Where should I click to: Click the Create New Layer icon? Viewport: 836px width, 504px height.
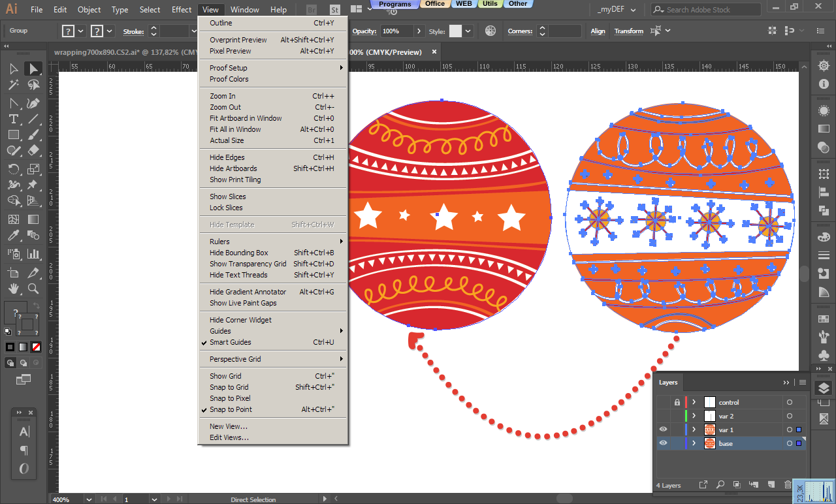pos(771,485)
